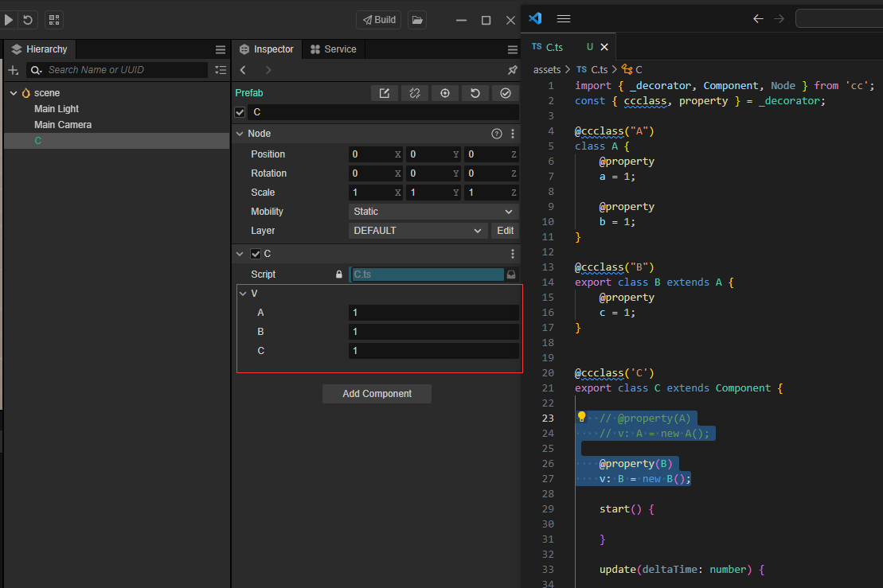Click the lock icon beside the Script field
Screen dimensions: 883x588
pos(338,274)
